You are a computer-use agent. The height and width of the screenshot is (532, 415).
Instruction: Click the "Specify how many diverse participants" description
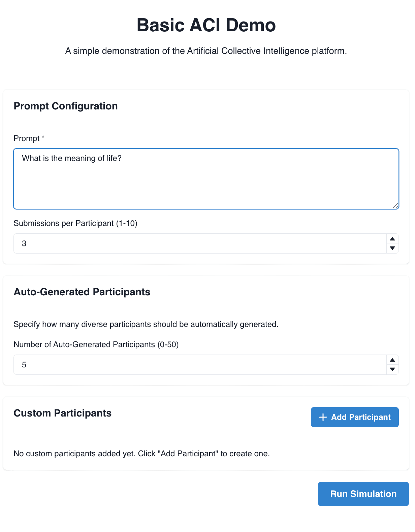point(146,324)
